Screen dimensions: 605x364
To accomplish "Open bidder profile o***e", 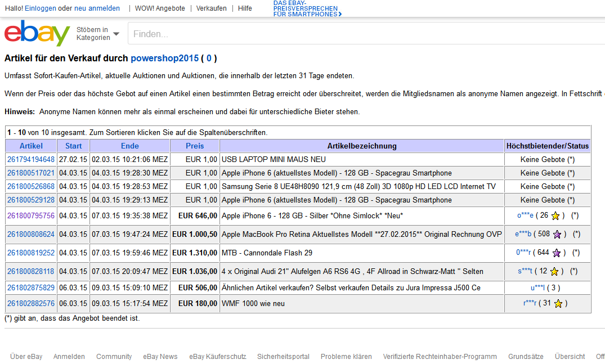I will 525,215.
